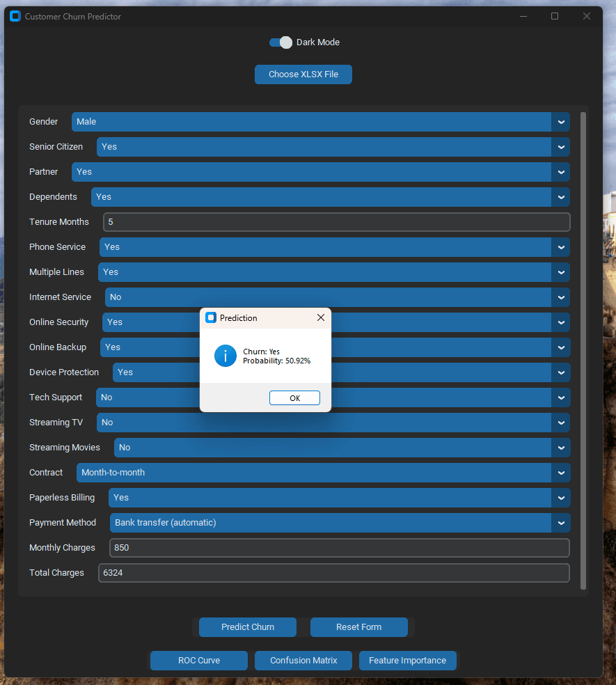Open the Tech Support dropdown arrow
The height and width of the screenshot is (685, 616).
(x=561, y=397)
